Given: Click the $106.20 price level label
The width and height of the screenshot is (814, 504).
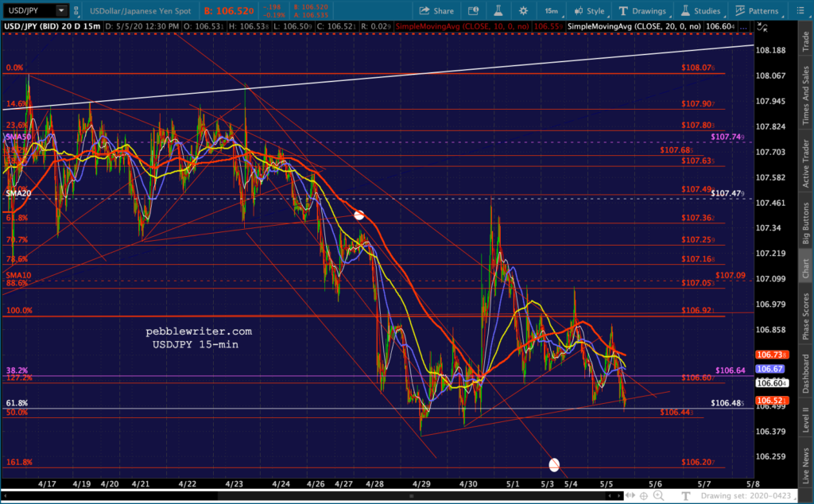Looking at the screenshot, I should (698, 462).
